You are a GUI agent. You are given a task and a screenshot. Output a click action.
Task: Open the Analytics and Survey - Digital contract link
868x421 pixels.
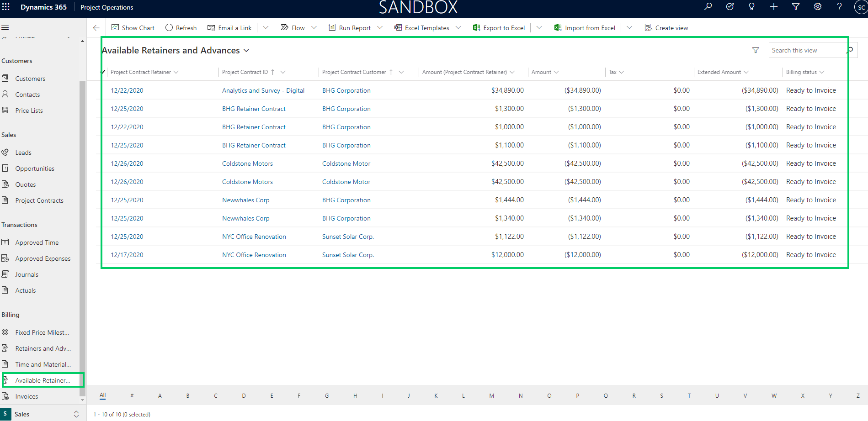point(263,90)
